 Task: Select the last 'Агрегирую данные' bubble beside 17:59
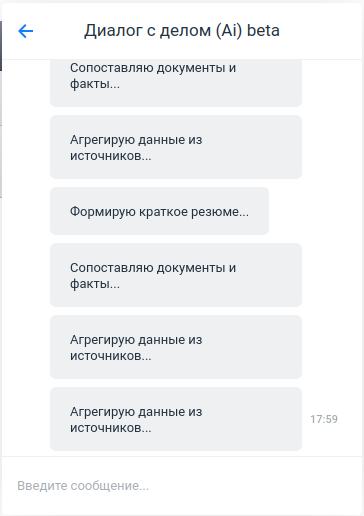[176, 419]
